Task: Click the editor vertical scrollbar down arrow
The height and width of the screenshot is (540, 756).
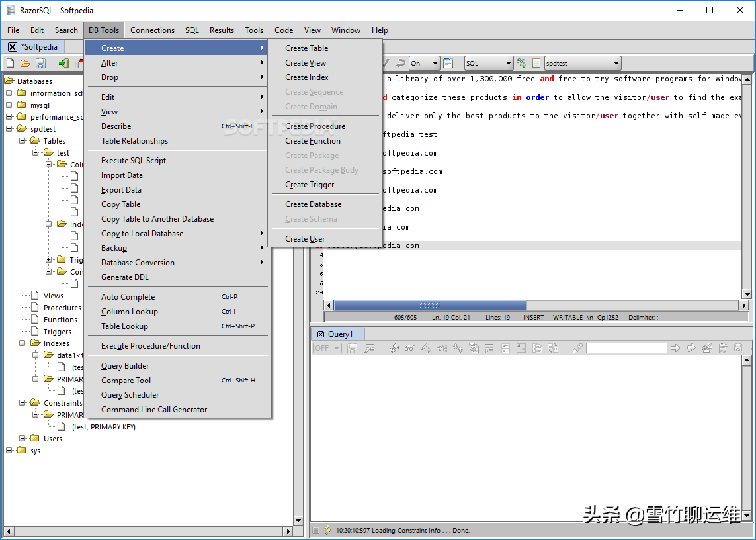Action: 747,294
